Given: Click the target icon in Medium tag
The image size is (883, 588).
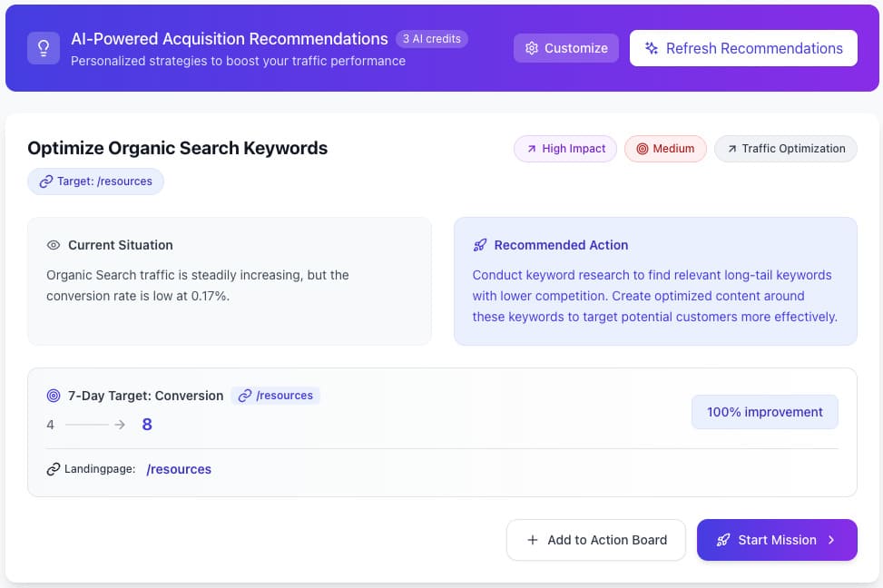Looking at the screenshot, I should tap(642, 149).
